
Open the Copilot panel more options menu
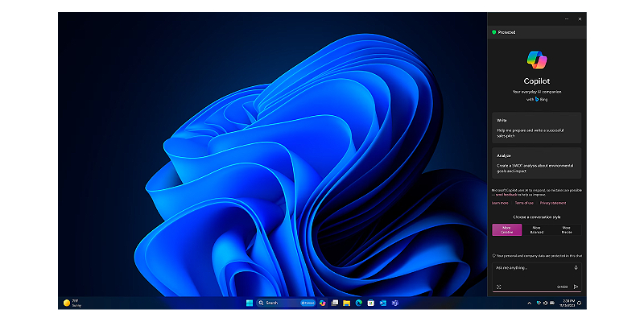(567, 19)
